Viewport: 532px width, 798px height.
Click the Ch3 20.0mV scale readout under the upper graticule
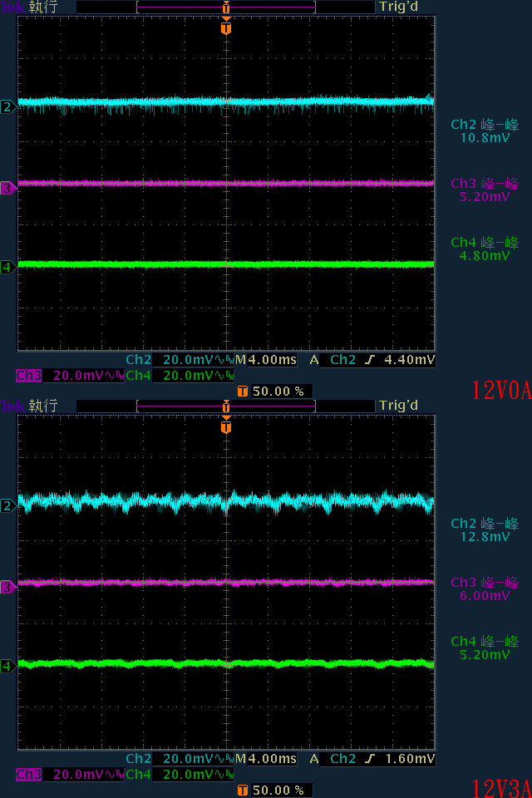pos(70,376)
